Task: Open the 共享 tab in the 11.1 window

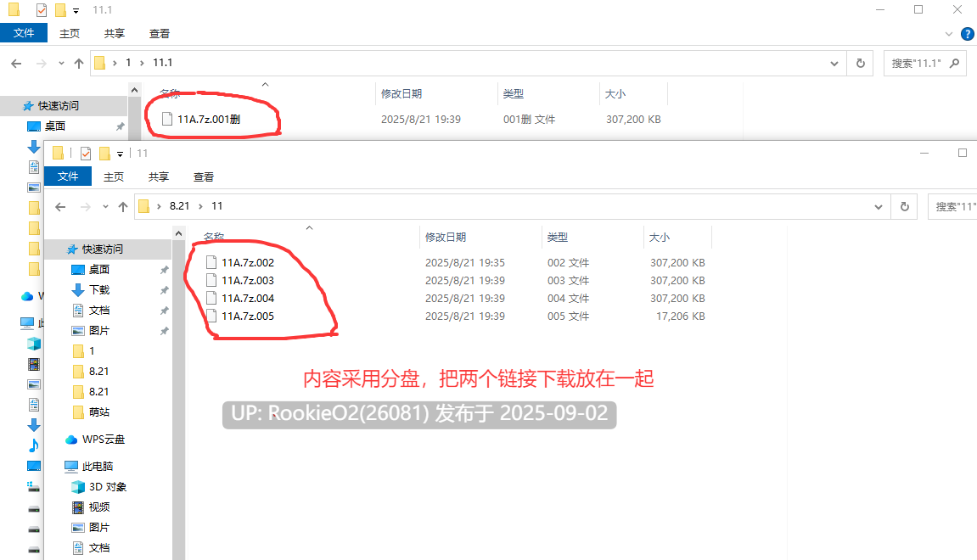Action: [x=114, y=34]
